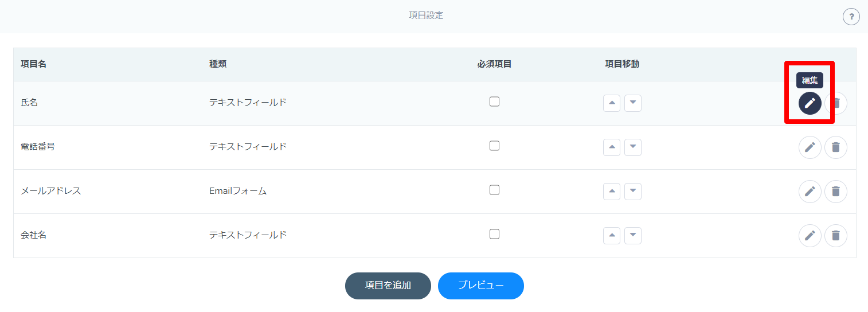Open edit for 電話番号 row
The image size is (868, 312).
click(x=810, y=147)
